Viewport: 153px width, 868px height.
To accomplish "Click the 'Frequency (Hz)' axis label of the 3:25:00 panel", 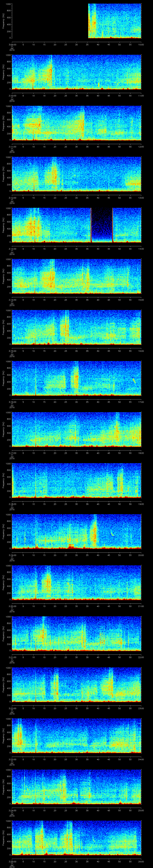I will [3, 838].
